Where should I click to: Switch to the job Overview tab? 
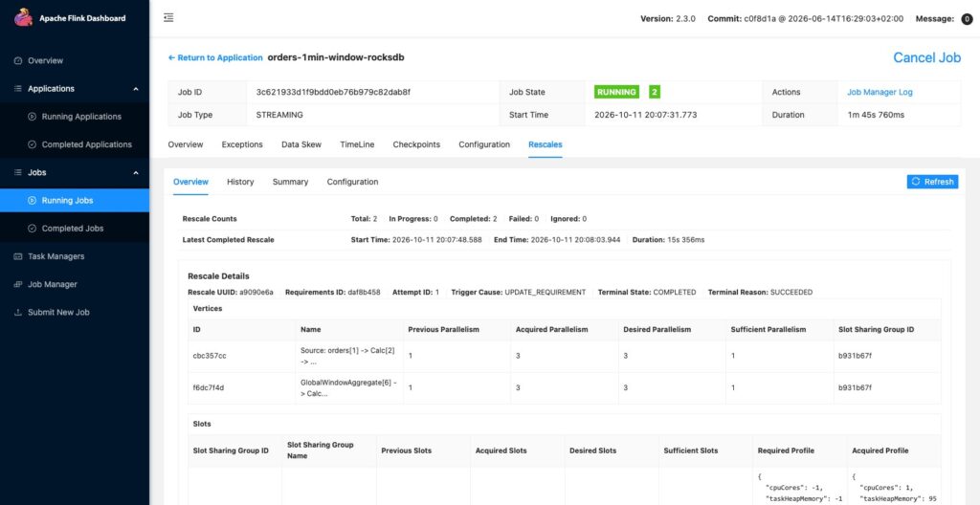[186, 144]
